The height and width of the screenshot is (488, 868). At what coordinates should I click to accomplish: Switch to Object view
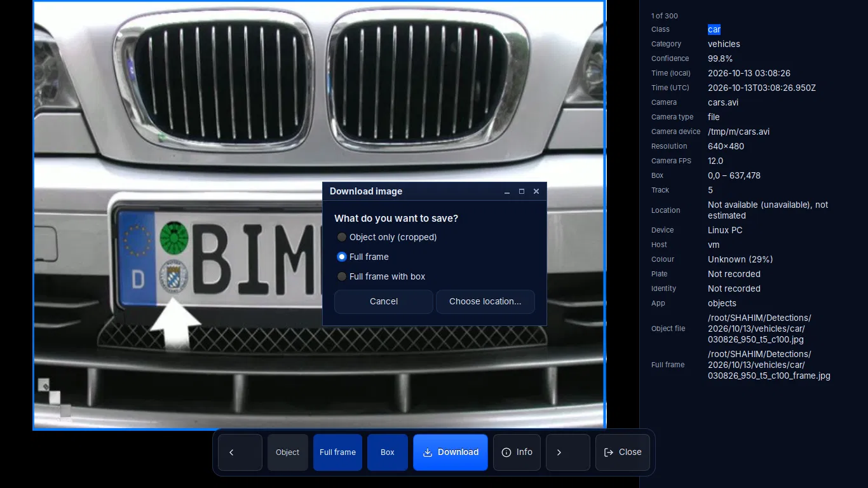pos(288,452)
